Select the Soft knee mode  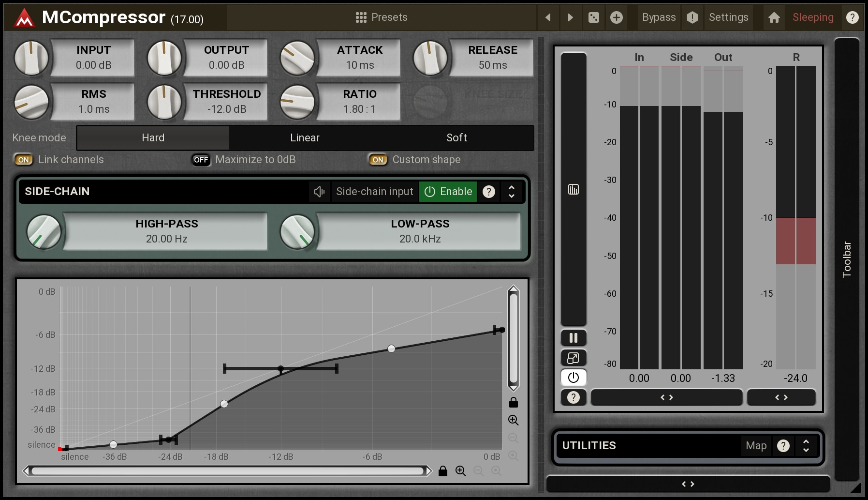click(456, 138)
